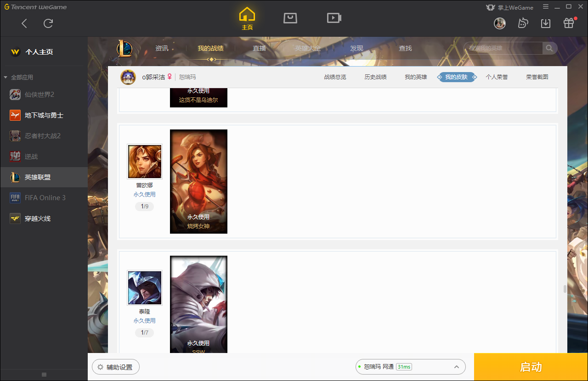Screen dimensions: 588x381
Task: Click the 蕾欧娜 name label
Action: point(144,185)
